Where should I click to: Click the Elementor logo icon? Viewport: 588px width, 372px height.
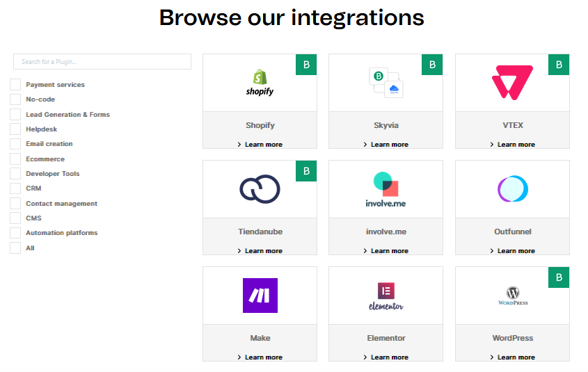(386, 296)
